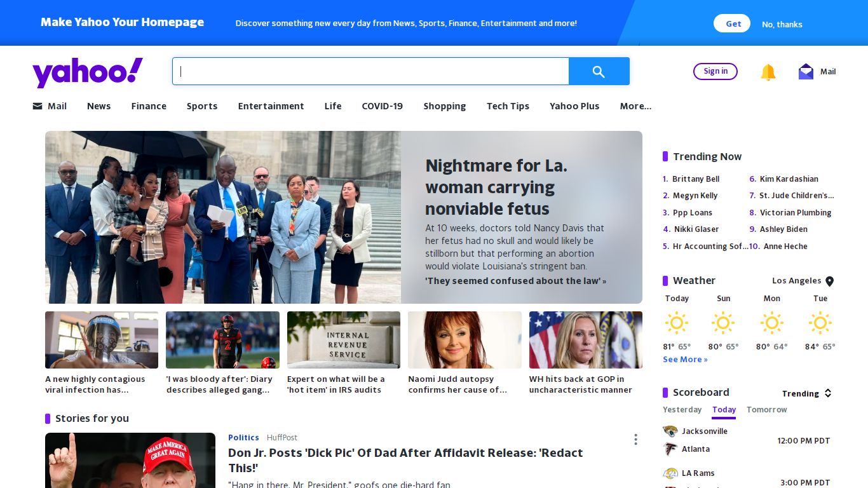
Task: Click the Mail text link beside Sign in
Action: 828,72
